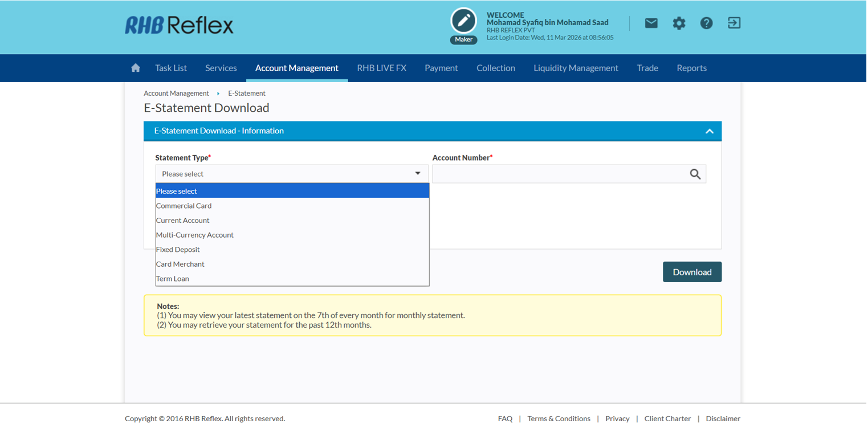This screenshot has height=444, width=868.
Task: Choose Fixed Deposit statement type option
Action: pos(178,250)
